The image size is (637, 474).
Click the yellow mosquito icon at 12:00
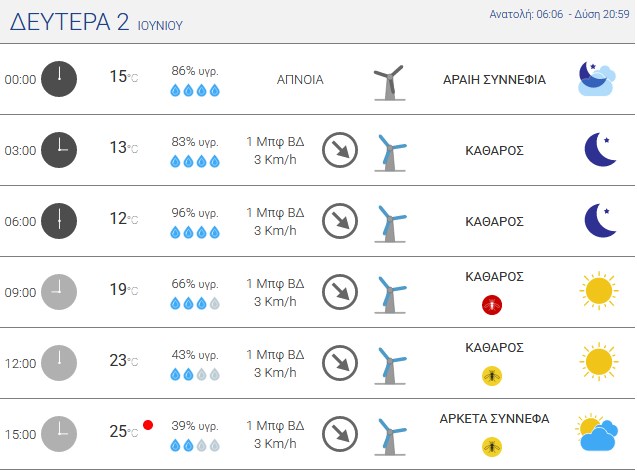click(492, 376)
